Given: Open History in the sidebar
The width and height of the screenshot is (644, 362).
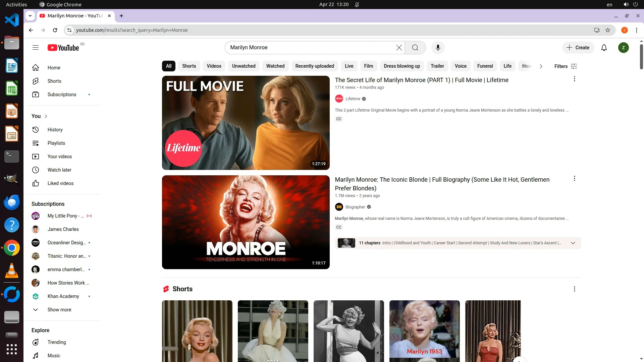Looking at the screenshot, I should [x=55, y=130].
